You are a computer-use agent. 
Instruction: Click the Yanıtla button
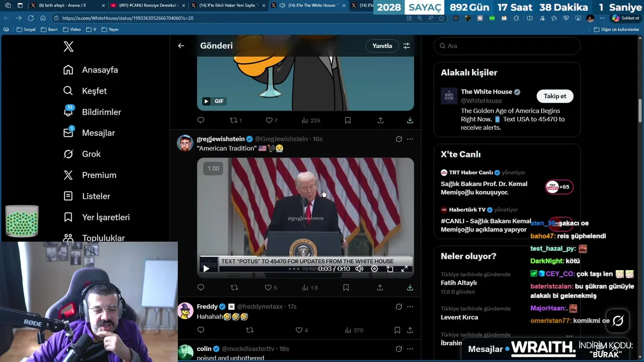(x=382, y=46)
